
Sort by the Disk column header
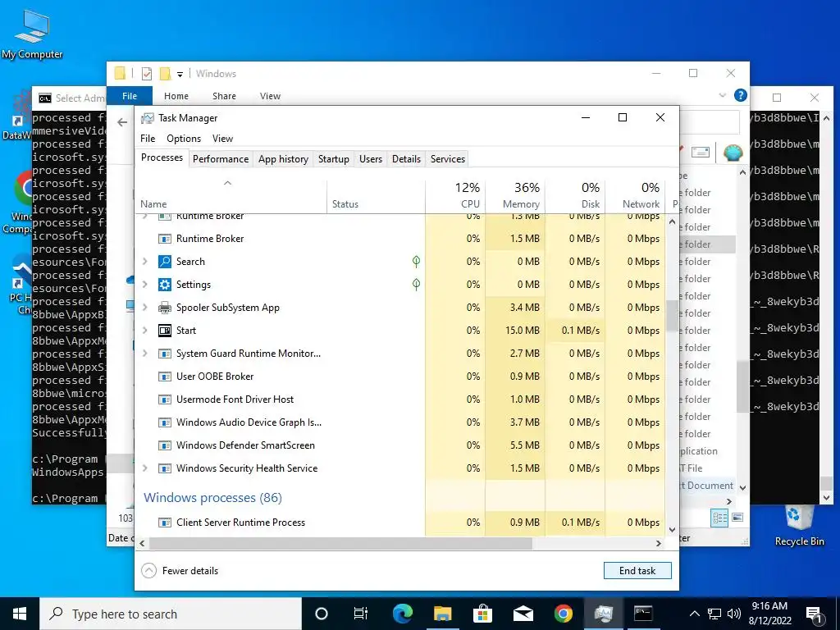point(575,195)
